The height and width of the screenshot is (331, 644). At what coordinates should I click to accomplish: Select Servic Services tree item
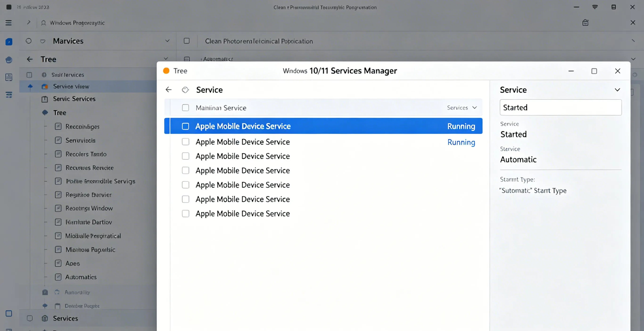coord(74,99)
